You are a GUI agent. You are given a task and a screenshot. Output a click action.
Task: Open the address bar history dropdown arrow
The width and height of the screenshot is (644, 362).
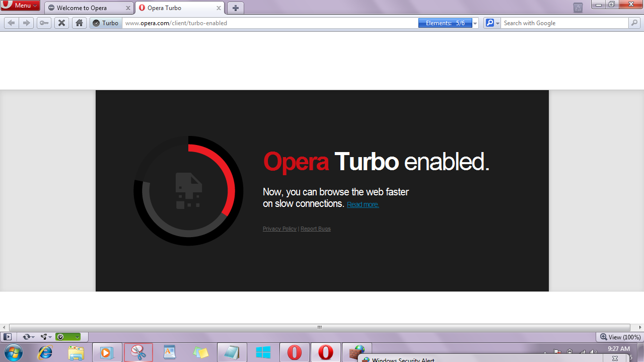click(x=475, y=24)
